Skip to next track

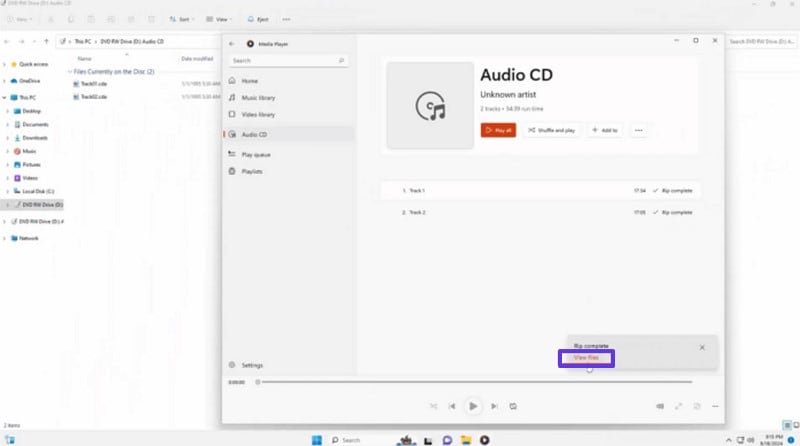tap(494, 406)
